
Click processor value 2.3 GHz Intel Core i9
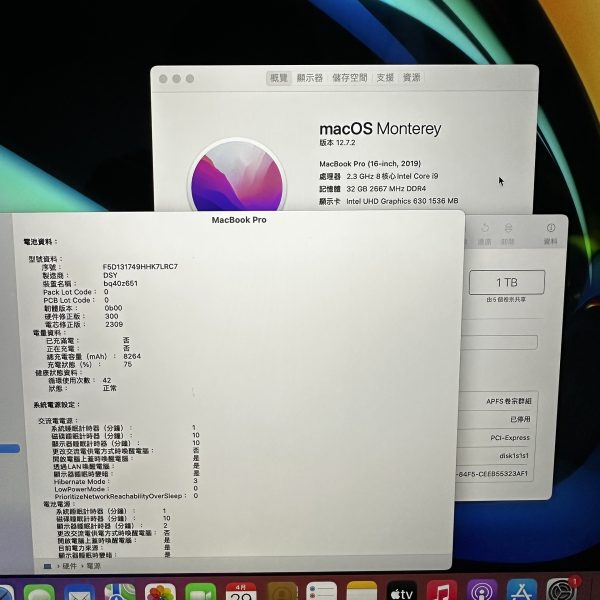[392, 176]
